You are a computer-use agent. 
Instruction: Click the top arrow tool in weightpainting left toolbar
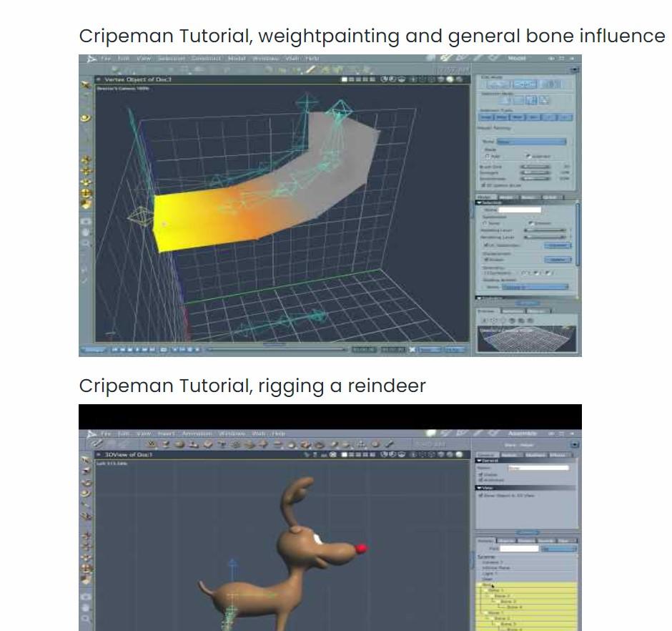pyautogui.click(x=85, y=85)
